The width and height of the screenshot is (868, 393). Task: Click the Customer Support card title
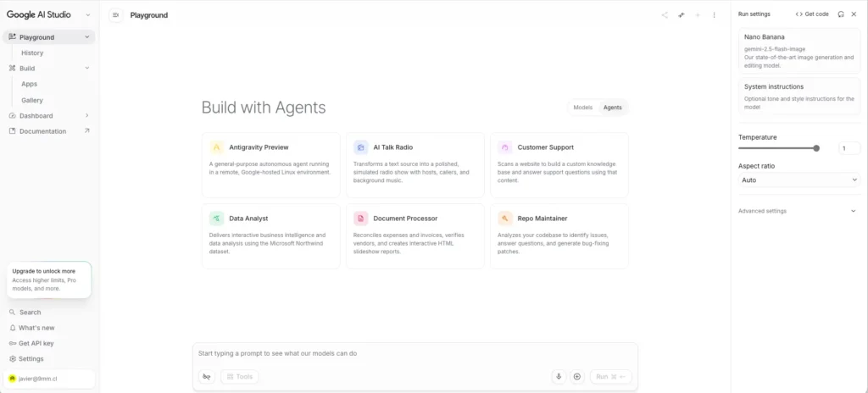[545, 147]
